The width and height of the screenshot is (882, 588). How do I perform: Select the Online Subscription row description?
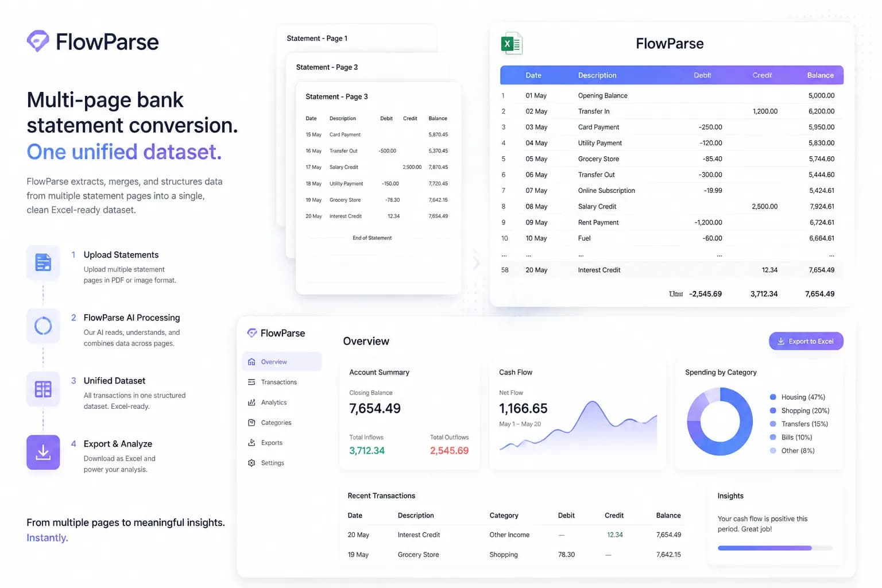coord(606,191)
